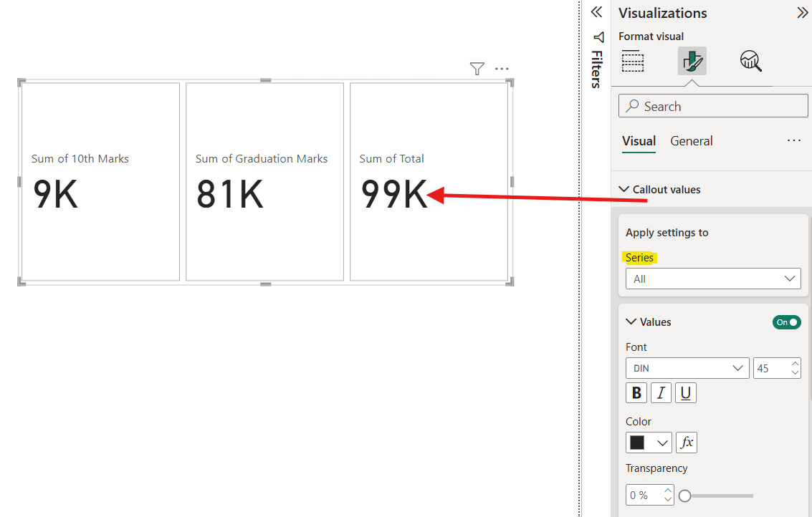812x517 pixels.
Task: Apply underline formatting to callout values
Action: click(x=686, y=392)
